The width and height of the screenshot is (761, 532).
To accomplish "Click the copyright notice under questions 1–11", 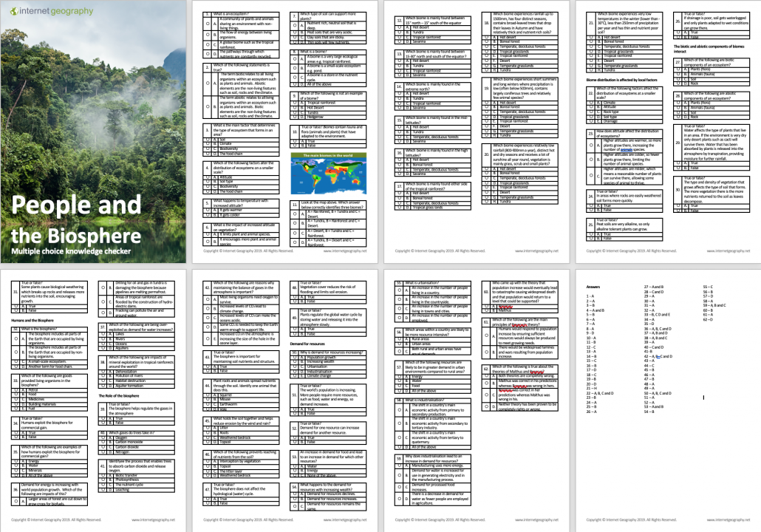I will coord(248,251).
